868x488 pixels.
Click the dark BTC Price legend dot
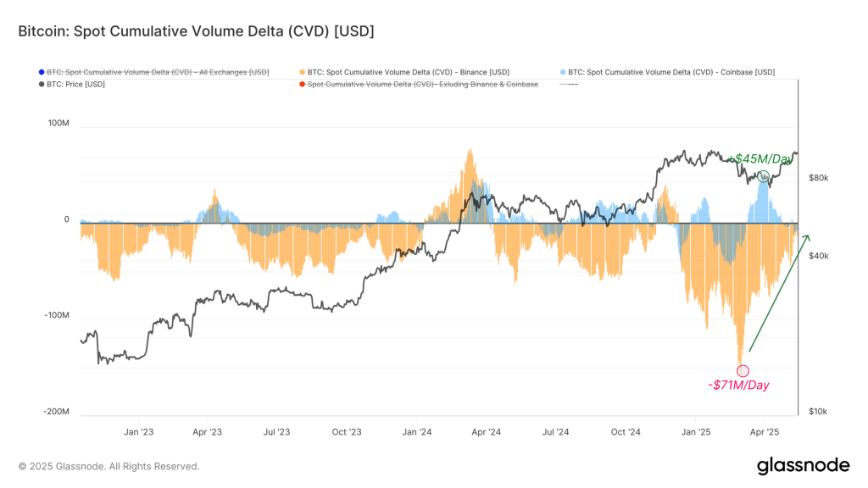[42, 85]
